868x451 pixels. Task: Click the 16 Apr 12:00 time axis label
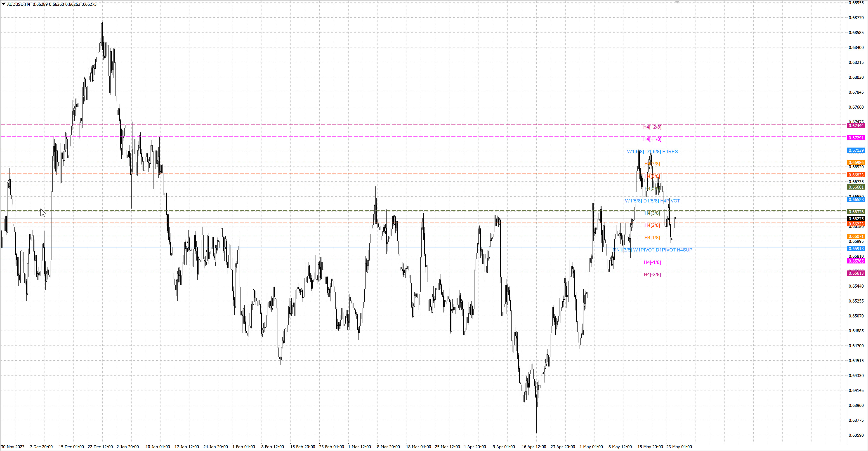534,447
